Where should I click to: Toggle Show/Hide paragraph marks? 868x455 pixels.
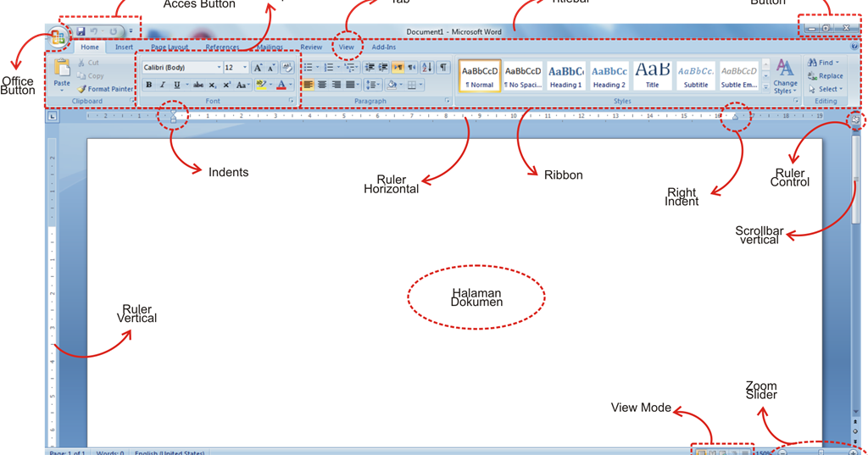click(x=443, y=68)
